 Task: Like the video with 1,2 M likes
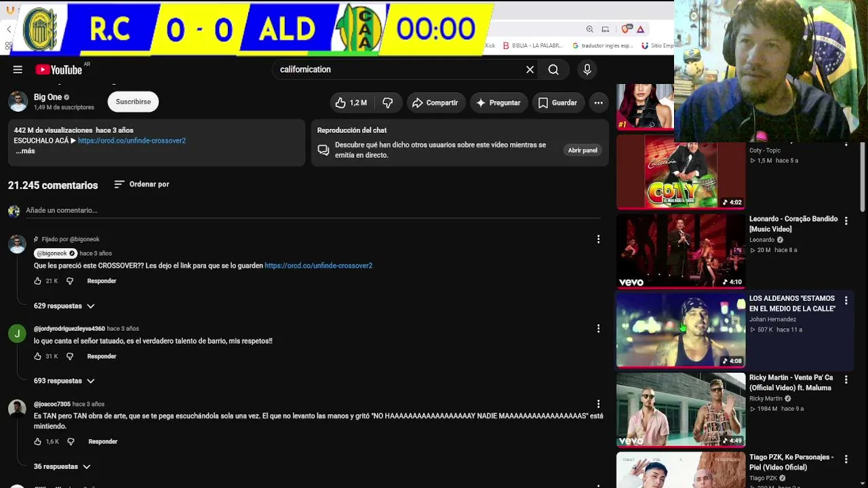pos(351,102)
